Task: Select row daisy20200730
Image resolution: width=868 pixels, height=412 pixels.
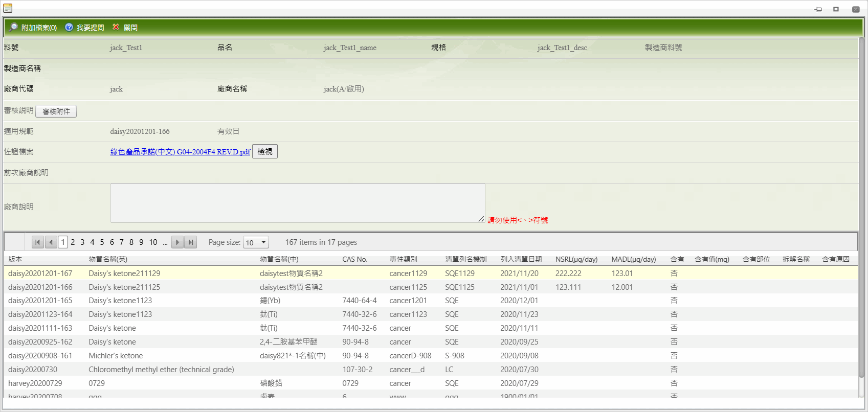Action: (x=431, y=370)
